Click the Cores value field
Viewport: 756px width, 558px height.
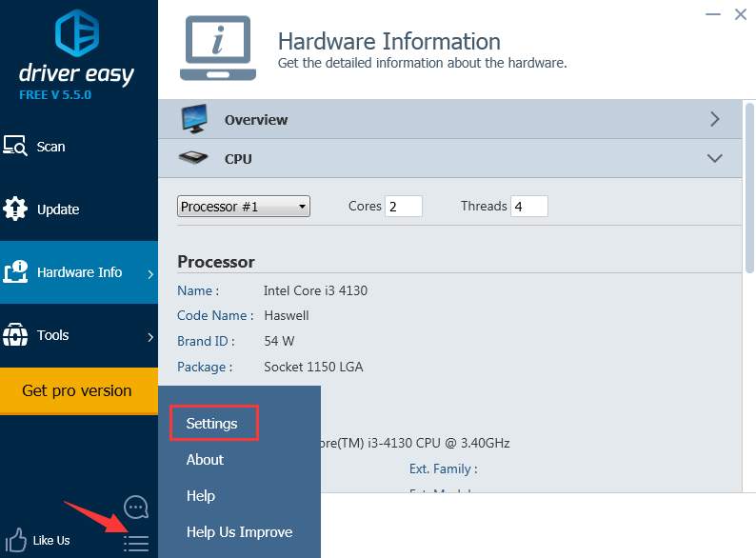(404, 207)
